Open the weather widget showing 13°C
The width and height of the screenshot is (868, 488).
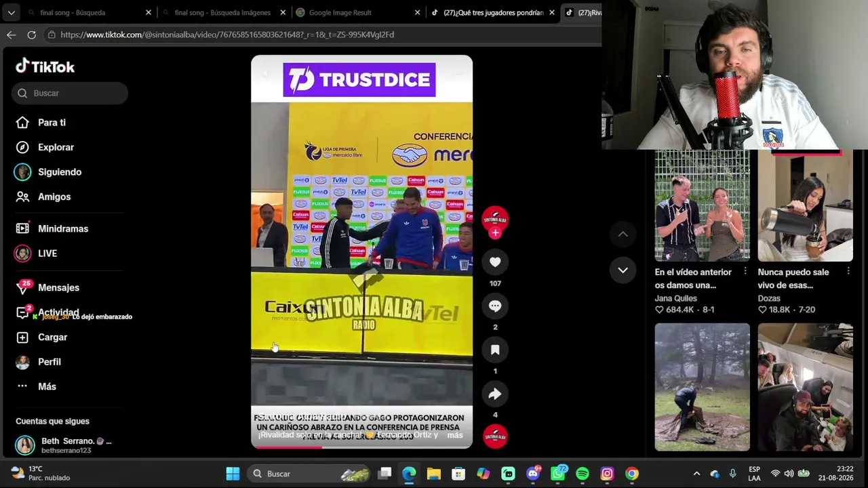41,473
